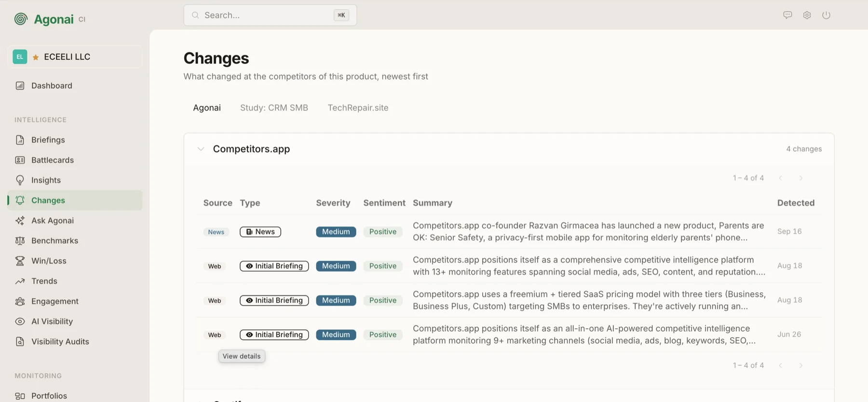Screen dimensions: 868x402
Task: Click the Portfolios grid icon
Action: pyautogui.click(x=20, y=396)
